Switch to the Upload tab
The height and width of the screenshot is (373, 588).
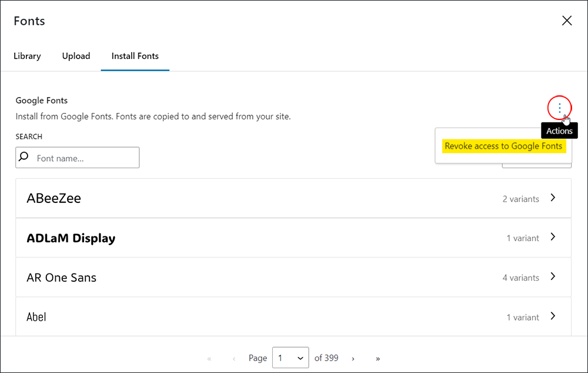(x=76, y=56)
